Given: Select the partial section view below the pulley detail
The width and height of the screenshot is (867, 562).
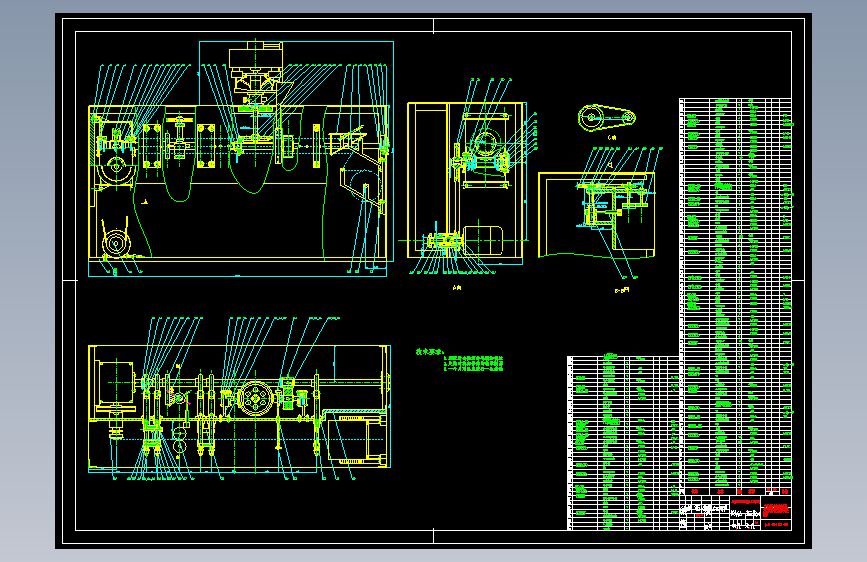Looking at the screenshot, I should (599, 213).
